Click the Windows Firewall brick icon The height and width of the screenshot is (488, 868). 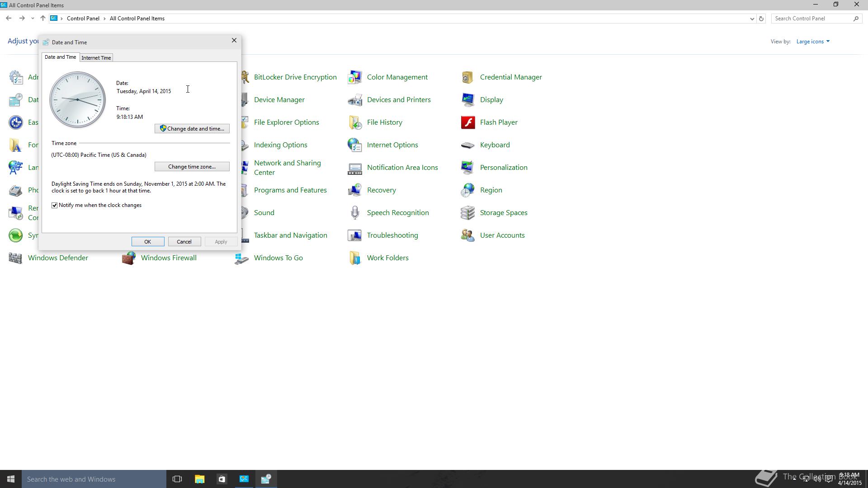pyautogui.click(x=129, y=258)
